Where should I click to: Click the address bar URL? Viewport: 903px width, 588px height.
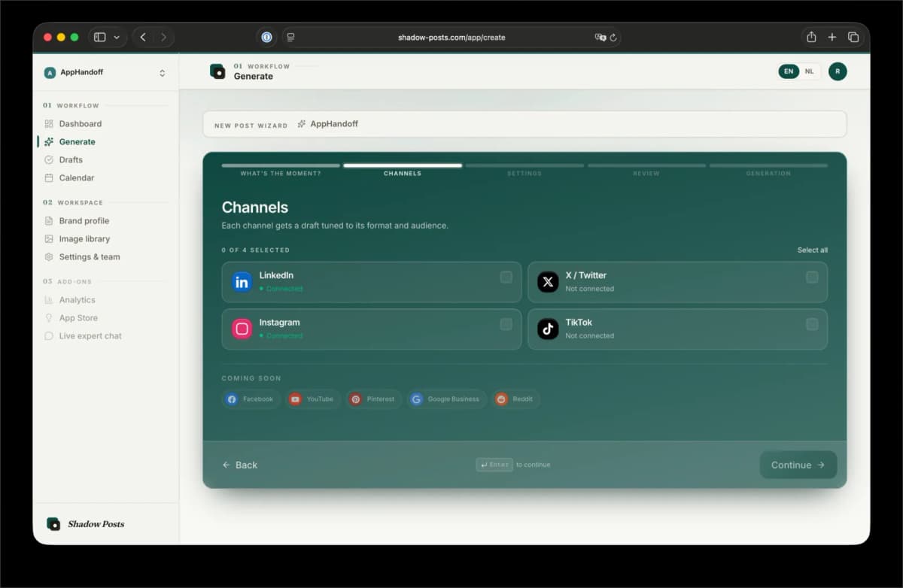451,37
